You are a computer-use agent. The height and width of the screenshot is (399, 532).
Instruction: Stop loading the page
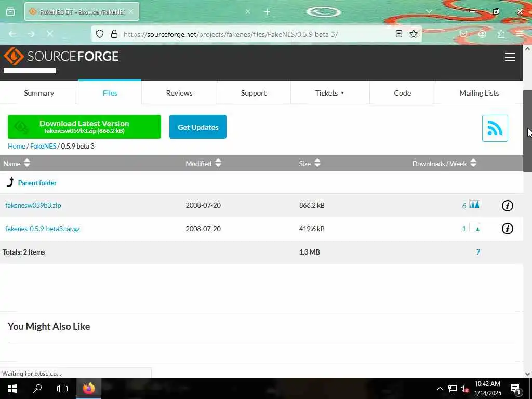pos(49,34)
